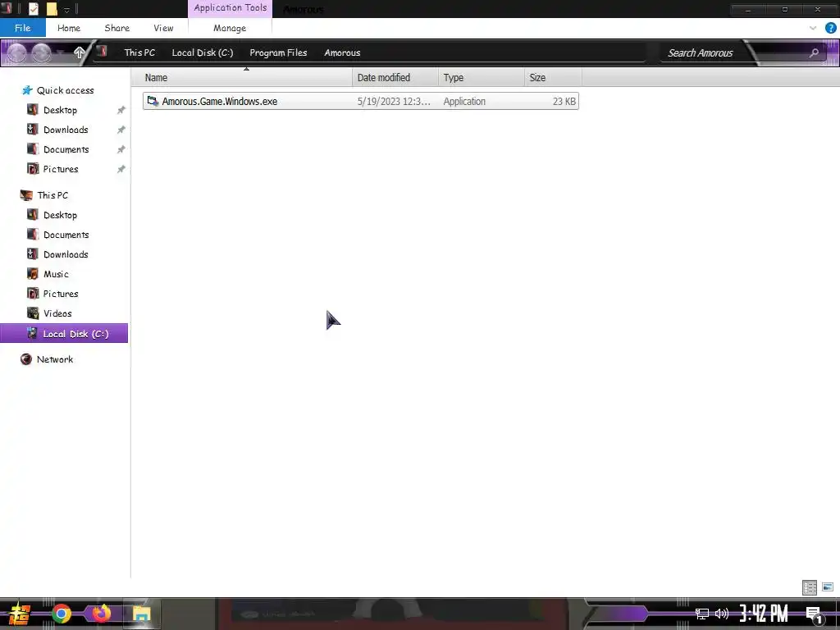The image size is (840, 630).
Task: Open Pictures under This PC
Action: (x=61, y=294)
